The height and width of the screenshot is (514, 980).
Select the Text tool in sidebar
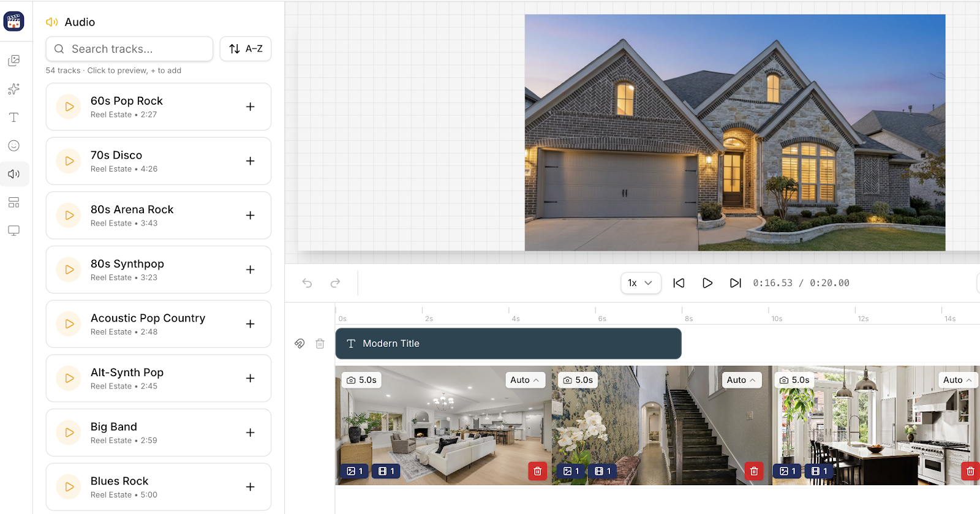pyautogui.click(x=13, y=117)
